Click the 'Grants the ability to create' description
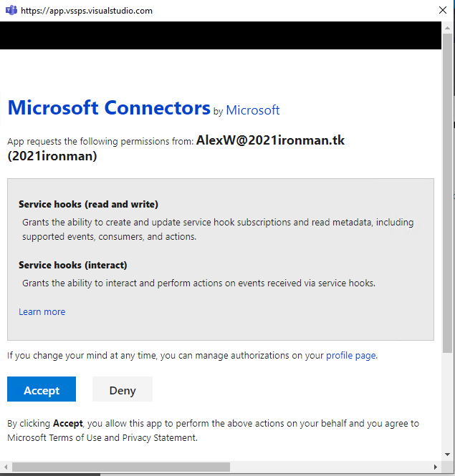The height and width of the screenshot is (476, 455). (218, 230)
